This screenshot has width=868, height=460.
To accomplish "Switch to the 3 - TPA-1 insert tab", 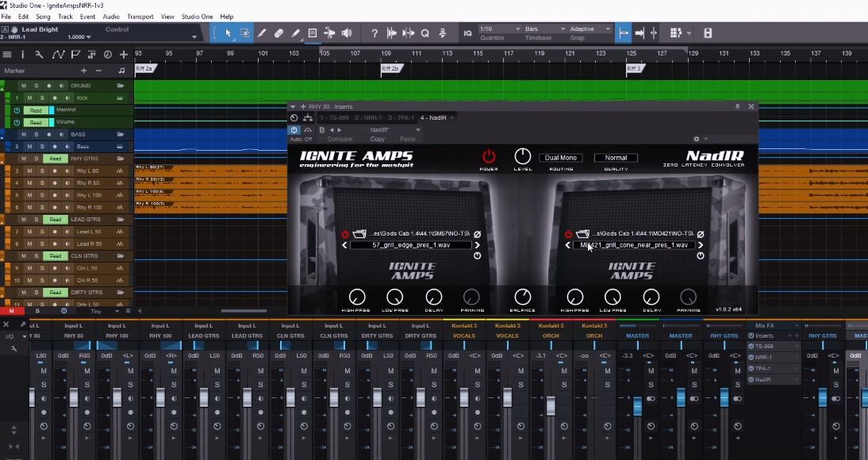I will 401,118.
